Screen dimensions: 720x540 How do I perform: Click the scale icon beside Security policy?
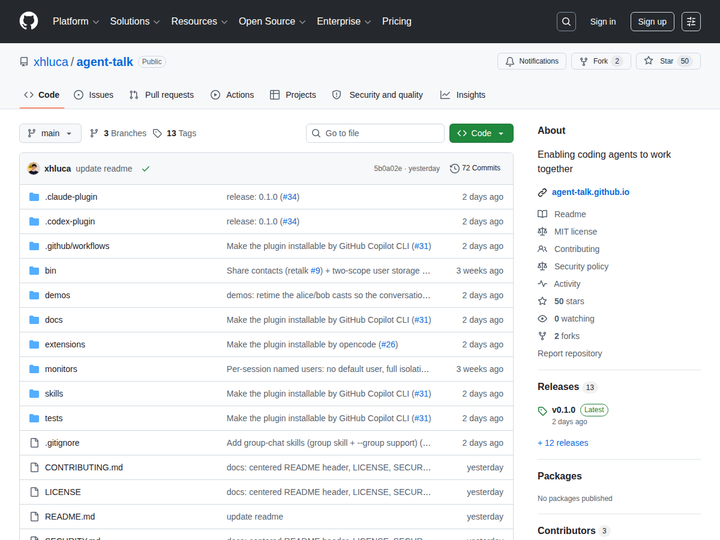(542, 266)
